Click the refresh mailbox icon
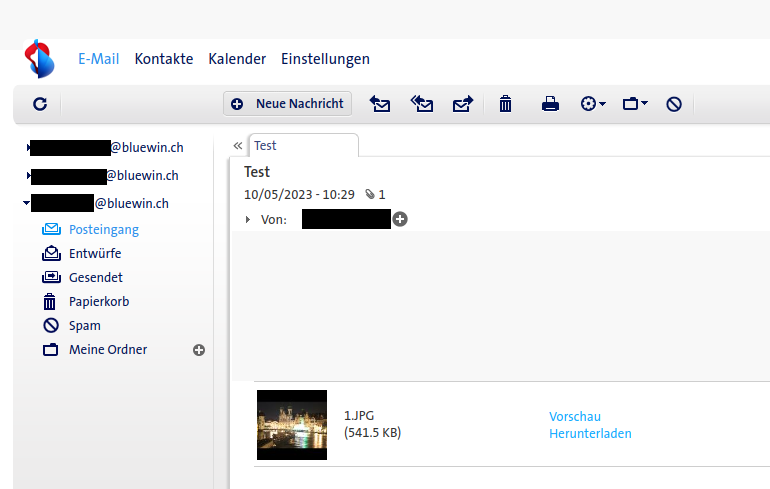 point(40,104)
